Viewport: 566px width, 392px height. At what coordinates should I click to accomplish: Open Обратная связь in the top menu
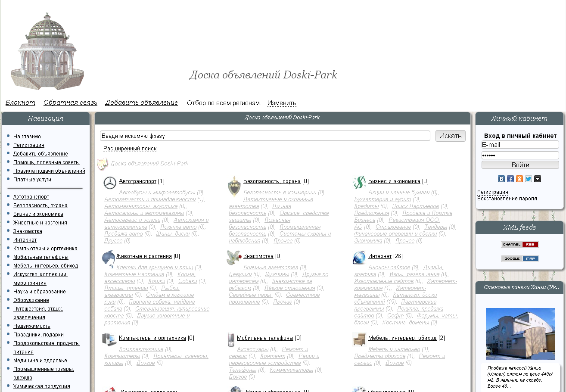[70, 103]
